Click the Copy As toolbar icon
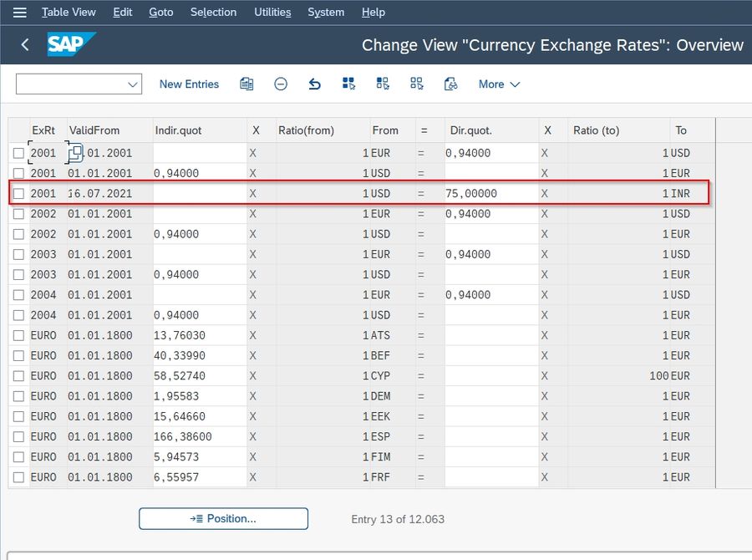Image resolution: width=752 pixels, height=560 pixels. pos(246,84)
